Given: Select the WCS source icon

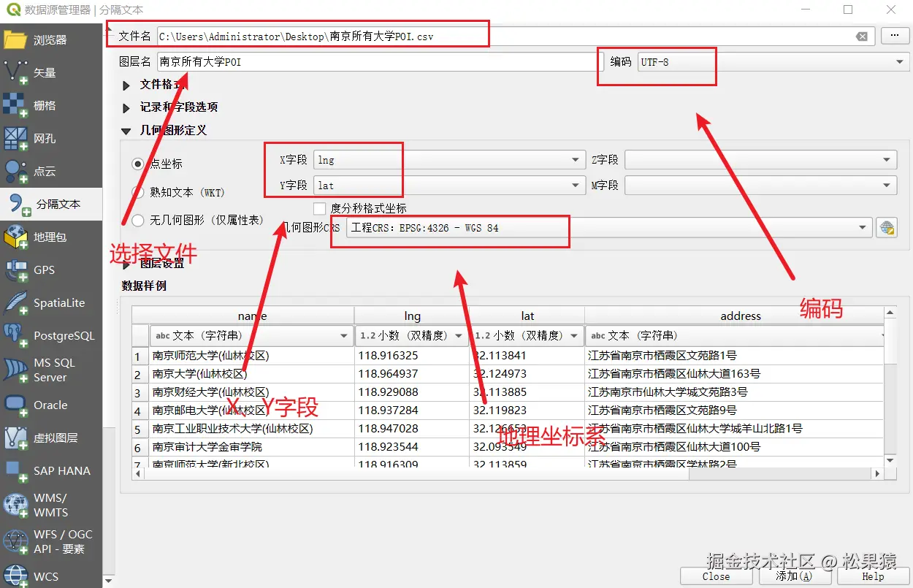Looking at the screenshot, I should pos(15,576).
